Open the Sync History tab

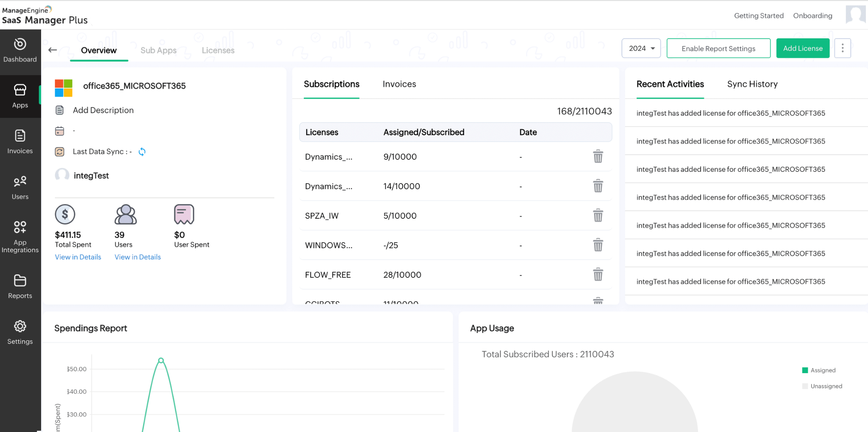pyautogui.click(x=752, y=84)
